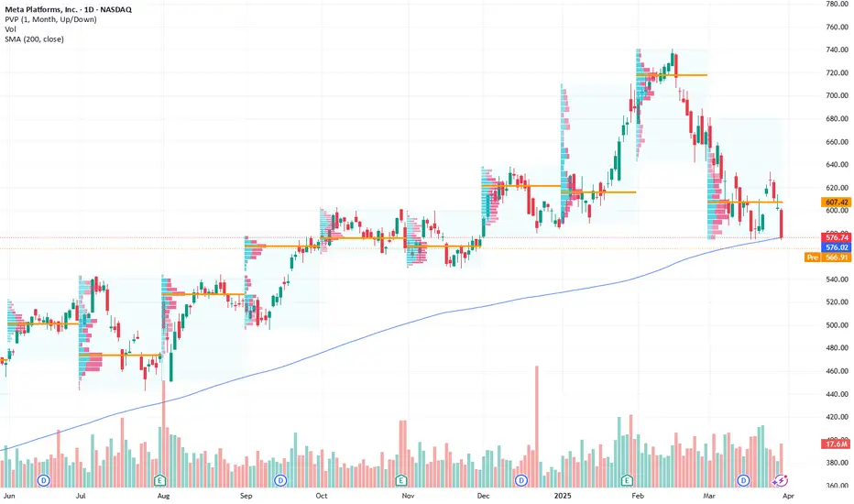This screenshot has width=854, height=504.
Task: Open the earnings marker just before August
Action: point(159,480)
